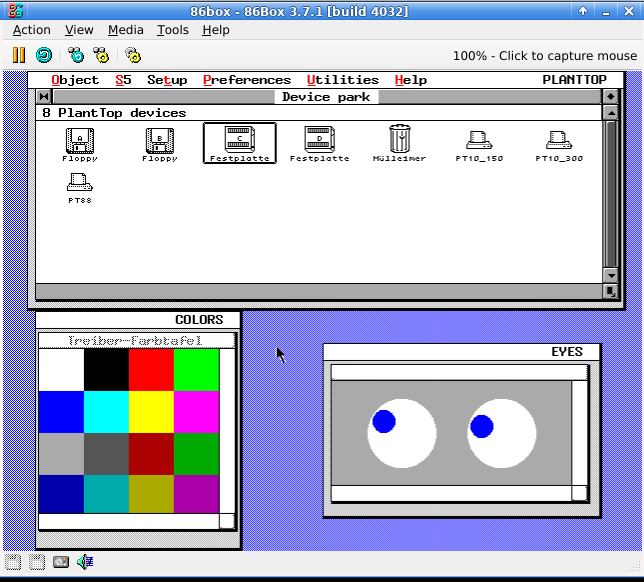
Task: Pick the black color swatch
Action: [106, 370]
